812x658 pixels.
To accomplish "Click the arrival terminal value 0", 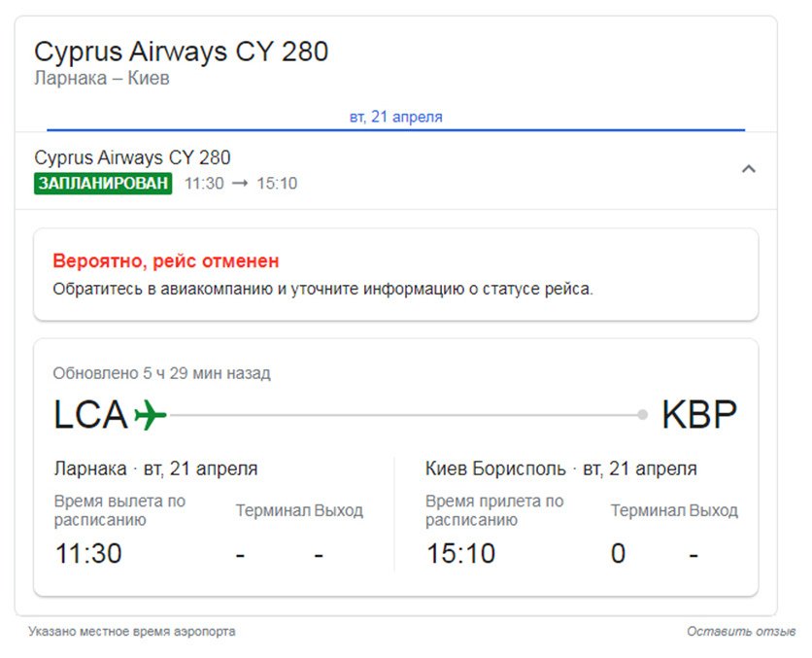I will point(618,554).
